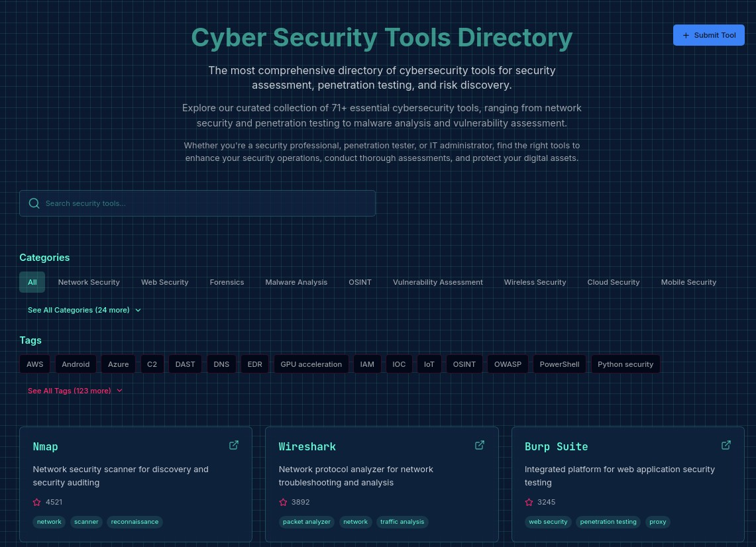Open Wireshark's external link icon
The height and width of the screenshot is (547, 756).
click(x=480, y=445)
